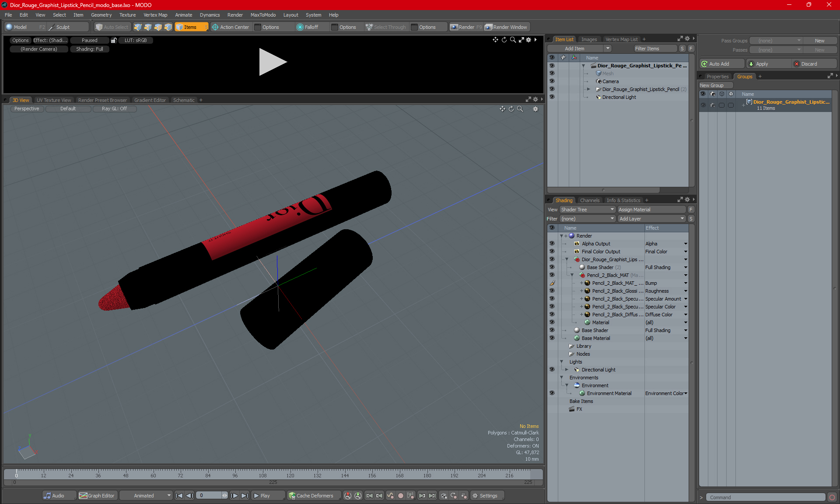Open the Render Window
Screen dimensions: 840x504
pos(506,27)
